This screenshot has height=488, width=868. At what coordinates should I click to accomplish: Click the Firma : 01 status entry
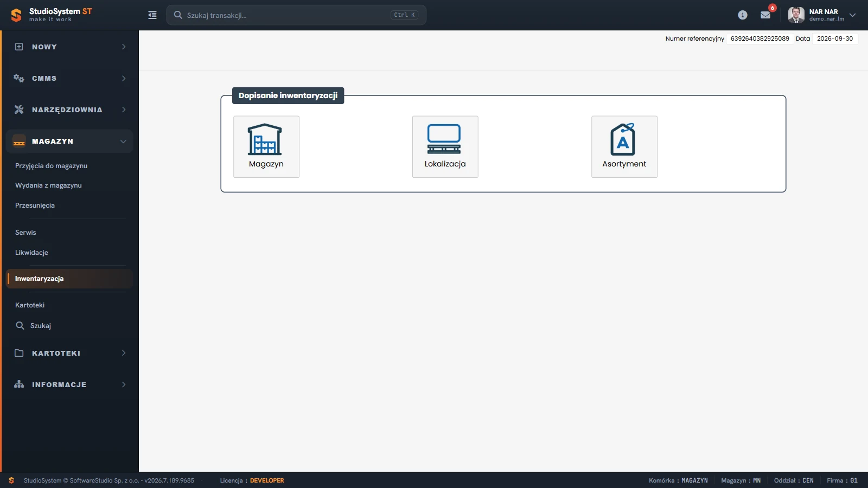(842, 480)
